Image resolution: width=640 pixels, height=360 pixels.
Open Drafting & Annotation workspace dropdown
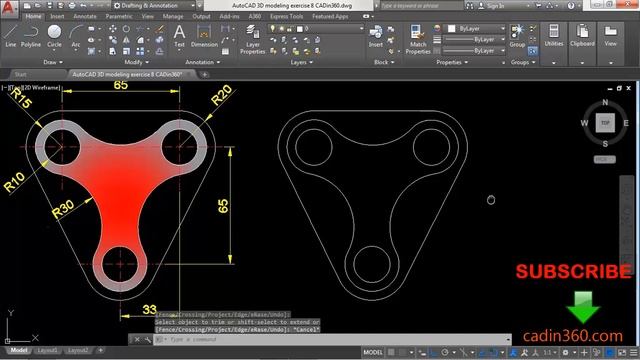(x=154, y=6)
